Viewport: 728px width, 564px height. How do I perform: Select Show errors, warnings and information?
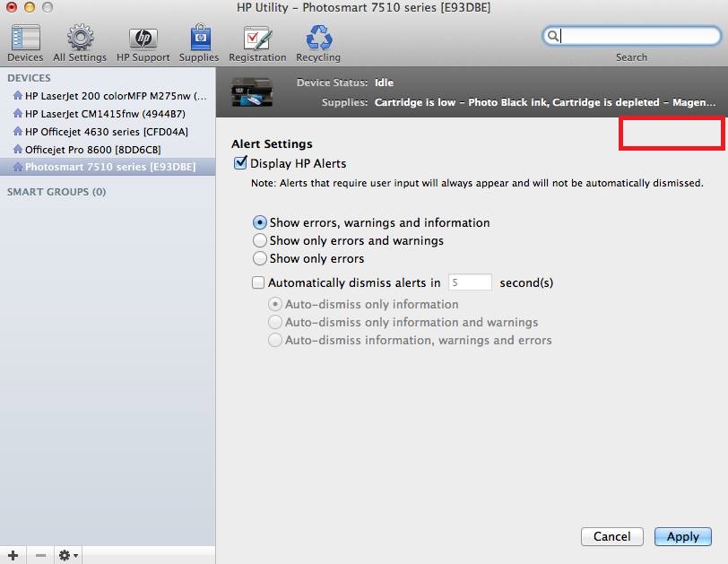click(x=260, y=222)
